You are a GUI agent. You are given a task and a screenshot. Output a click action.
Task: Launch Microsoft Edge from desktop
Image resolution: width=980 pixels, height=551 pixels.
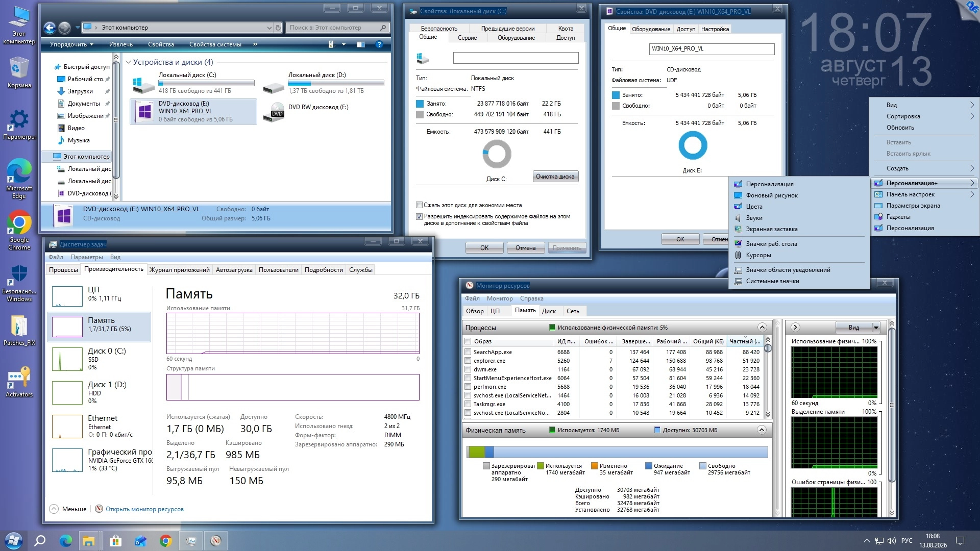(x=19, y=179)
